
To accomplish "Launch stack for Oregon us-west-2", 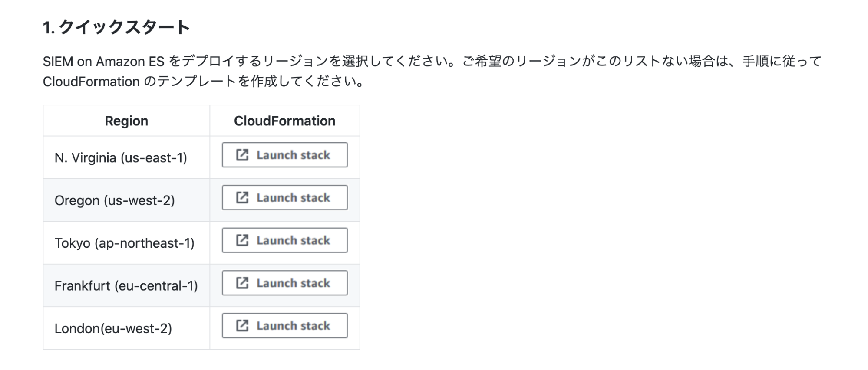I will pos(285,197).
